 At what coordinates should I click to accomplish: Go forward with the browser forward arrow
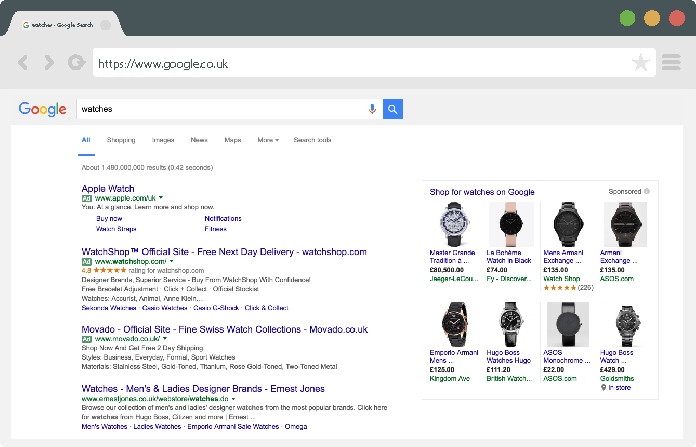49,63
